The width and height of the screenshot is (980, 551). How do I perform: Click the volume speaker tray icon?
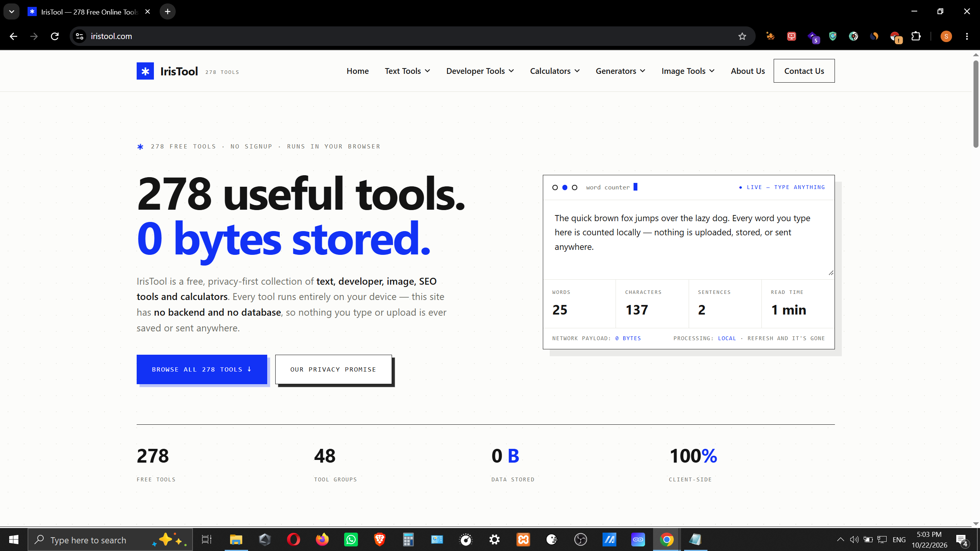pyautogui.click(x=854, y=540)
